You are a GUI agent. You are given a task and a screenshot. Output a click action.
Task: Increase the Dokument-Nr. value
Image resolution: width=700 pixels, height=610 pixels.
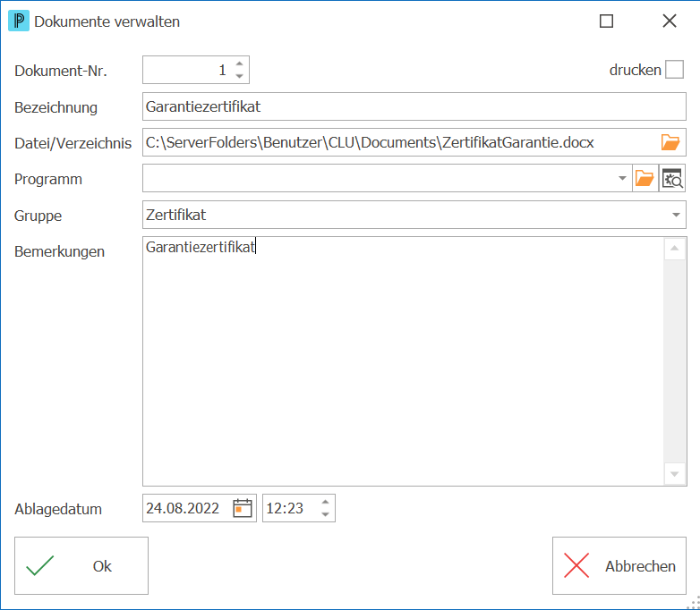239,64
